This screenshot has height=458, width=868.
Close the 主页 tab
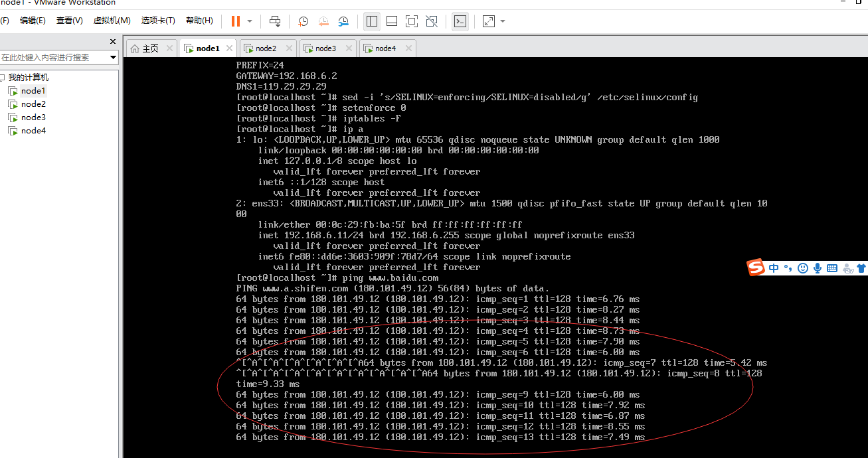pyautogui.click(x=169, y=48)
